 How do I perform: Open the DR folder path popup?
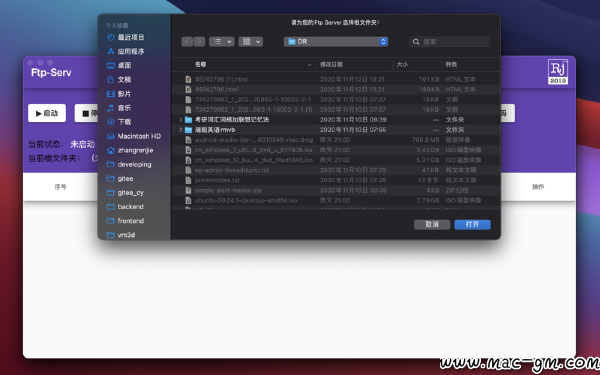336,41
